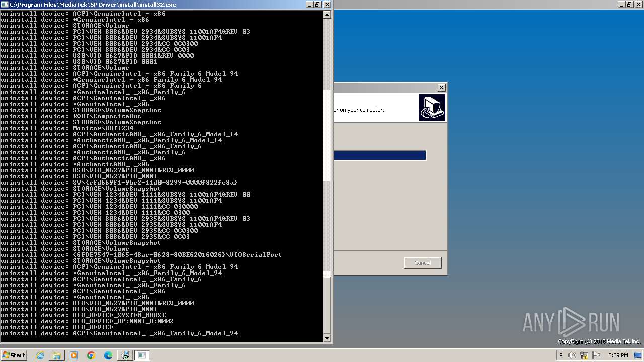The height and width of the screenshot is (362, 644).
Task: Click the 'HID_DEVICE_SYSTEM_MOUSE' console line
Action: (x=83, y=315)
